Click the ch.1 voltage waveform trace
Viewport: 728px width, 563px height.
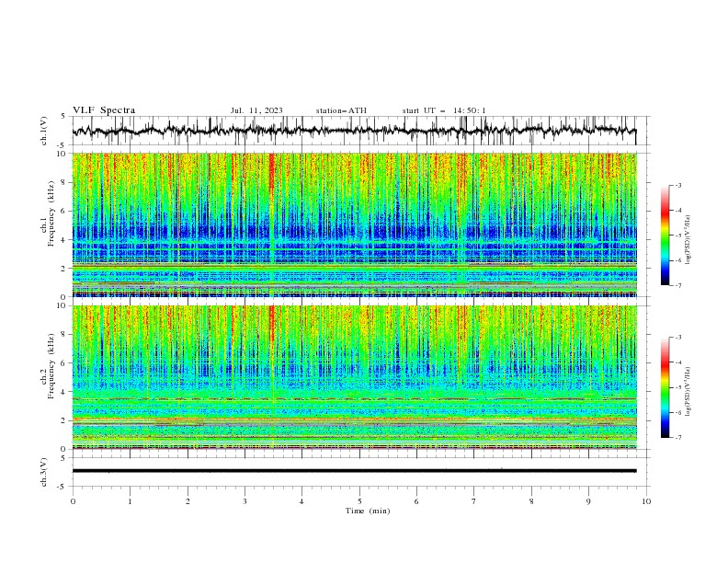[354, 131]
